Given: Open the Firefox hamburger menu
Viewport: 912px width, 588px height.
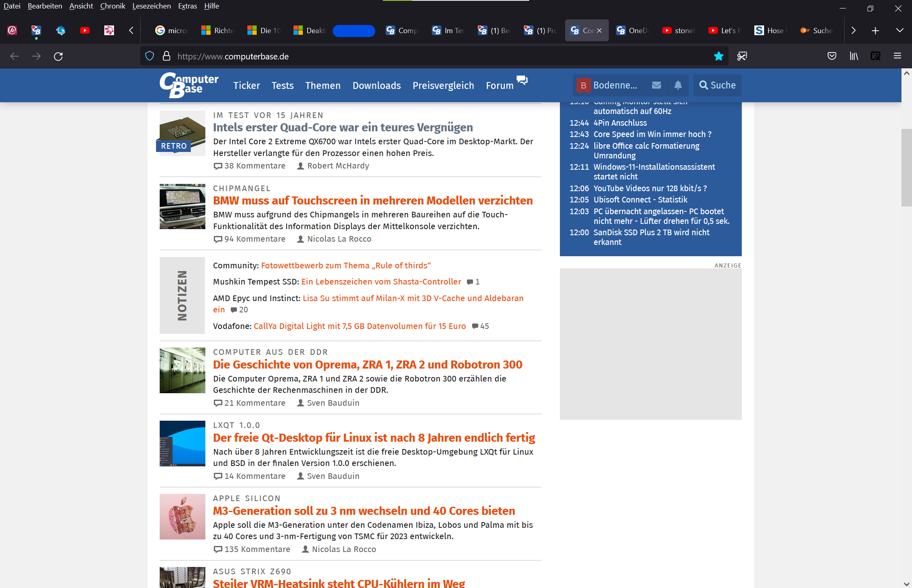Looking at the screenshot, I should [897, 56].
